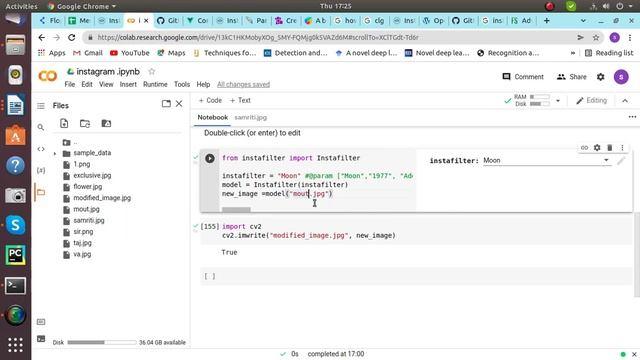Collapse the Colab header chevron
640x360 pixels.
625,101
